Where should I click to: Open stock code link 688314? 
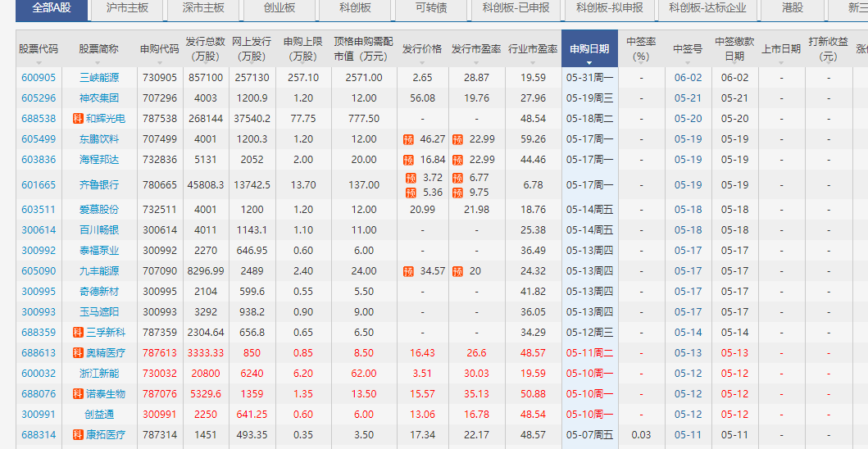[39, 434]
